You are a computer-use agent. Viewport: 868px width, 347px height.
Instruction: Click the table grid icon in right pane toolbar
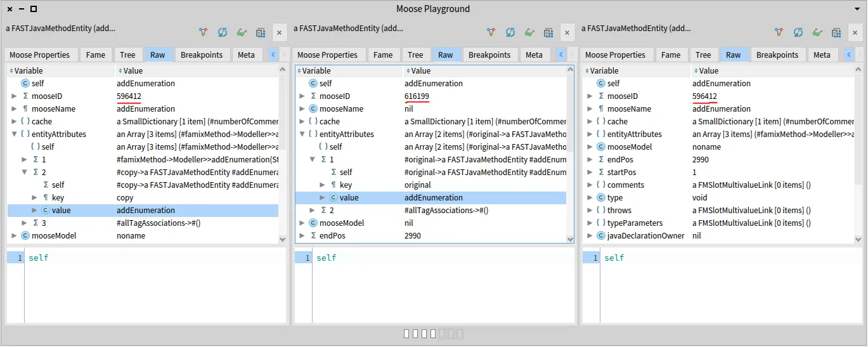(836, 32)
